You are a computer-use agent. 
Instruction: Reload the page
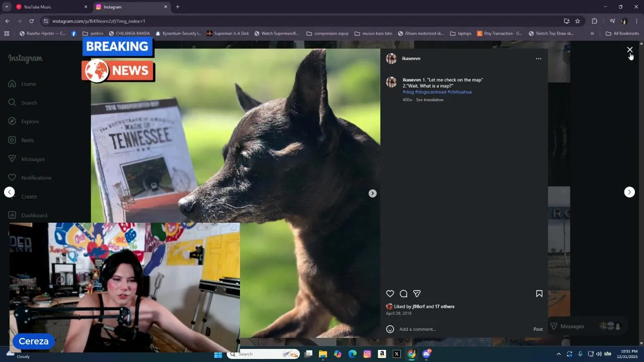pos(31,21)
